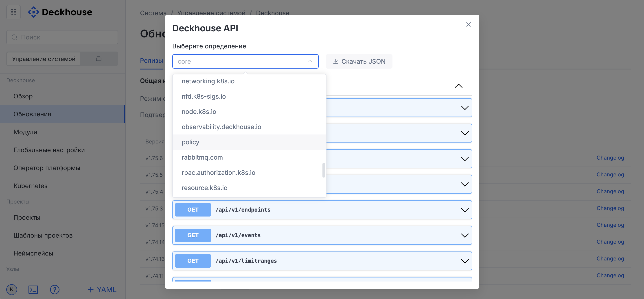Open Оператор платформы page
Screen dimensions: 644x299
(63, 168)
